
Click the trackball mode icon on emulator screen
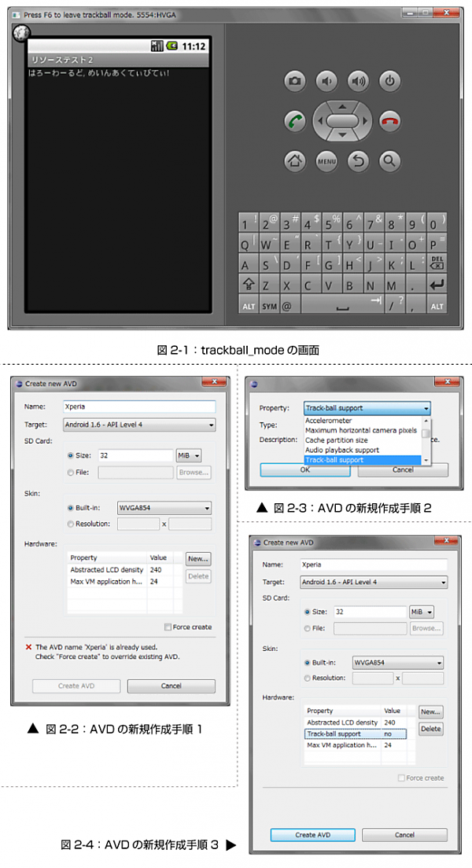[21, 33]
